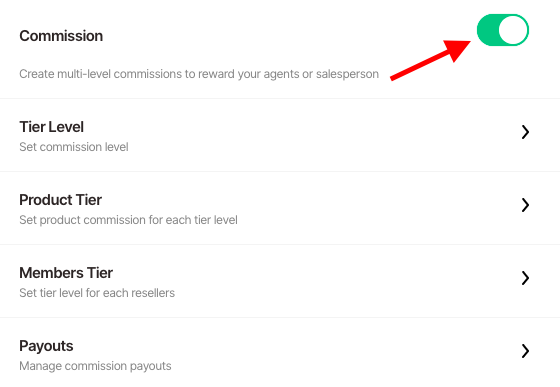
Task: Open Tier Level via its chevron arrow
Action: (x=525, y=132)
